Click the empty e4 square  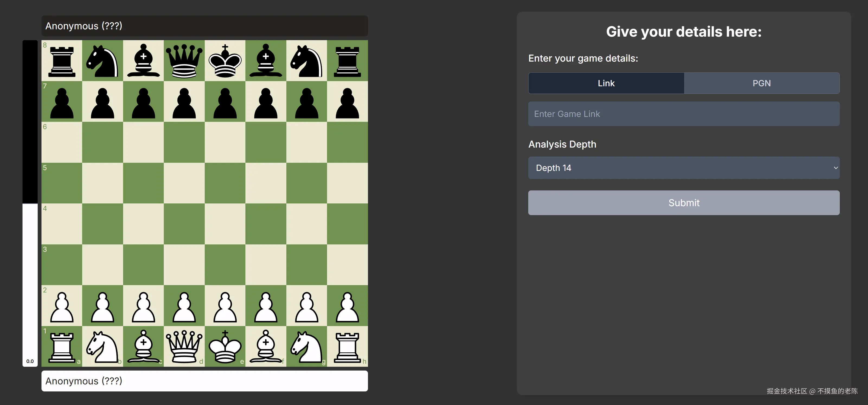pyautogui.click(x=225, y=224)
